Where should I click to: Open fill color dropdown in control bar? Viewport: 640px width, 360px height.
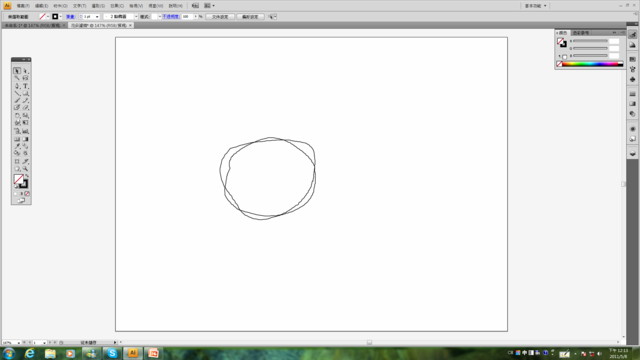(48, 17)
